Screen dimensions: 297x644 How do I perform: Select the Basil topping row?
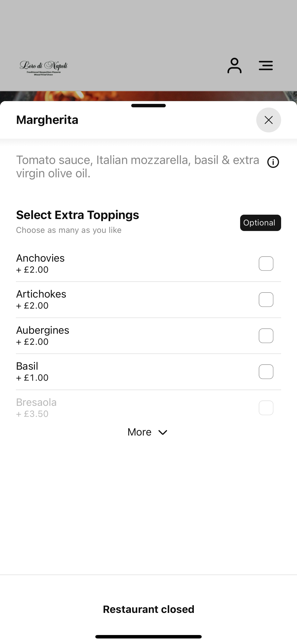(148, 372)
